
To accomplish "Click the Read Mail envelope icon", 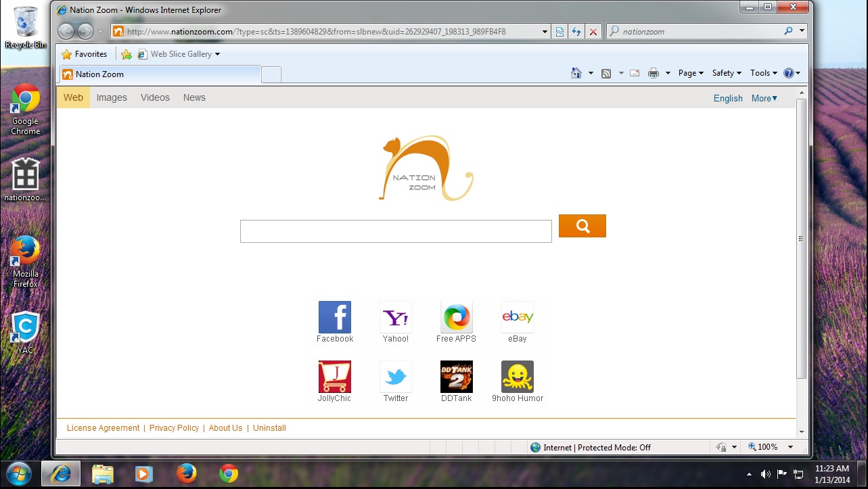I will pyautogui.click(x=635, y=73).
